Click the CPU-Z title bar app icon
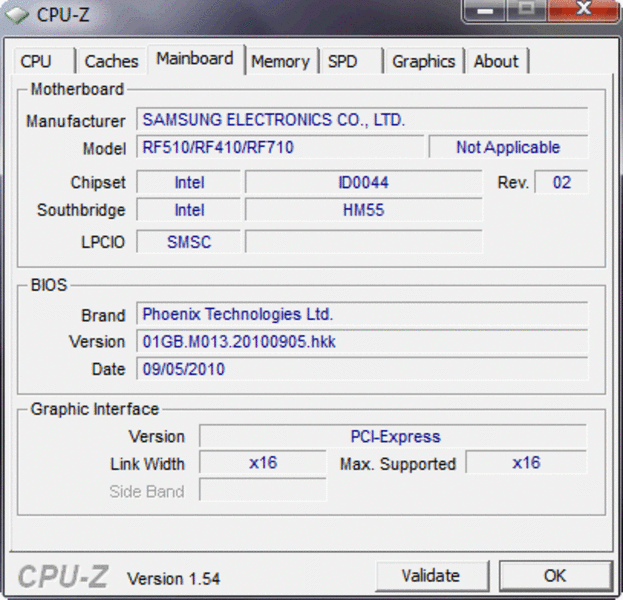 pos(17,15)
